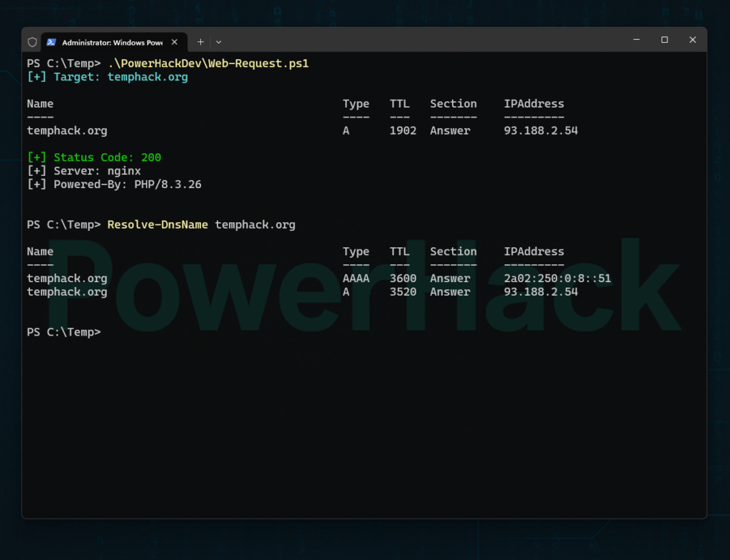Click the IPv6 address 2a02:250:0:8::51
This screenshot has width=730, height=560.
[557, 279]
